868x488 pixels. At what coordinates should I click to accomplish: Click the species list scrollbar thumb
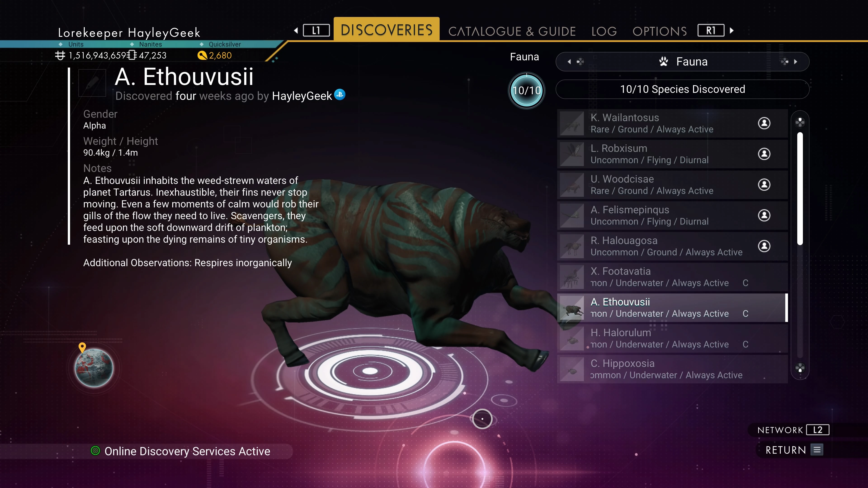800,189
